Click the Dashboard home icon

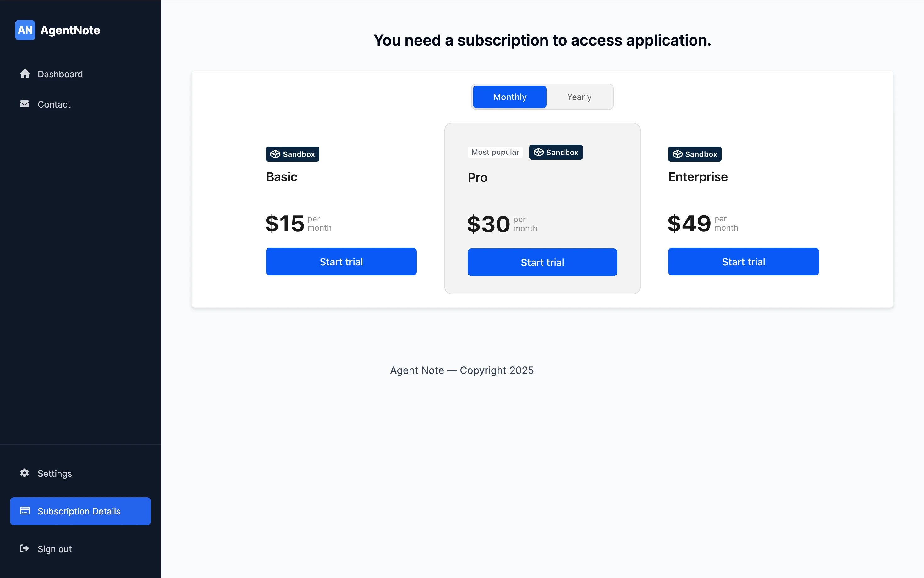pos(25,74)
